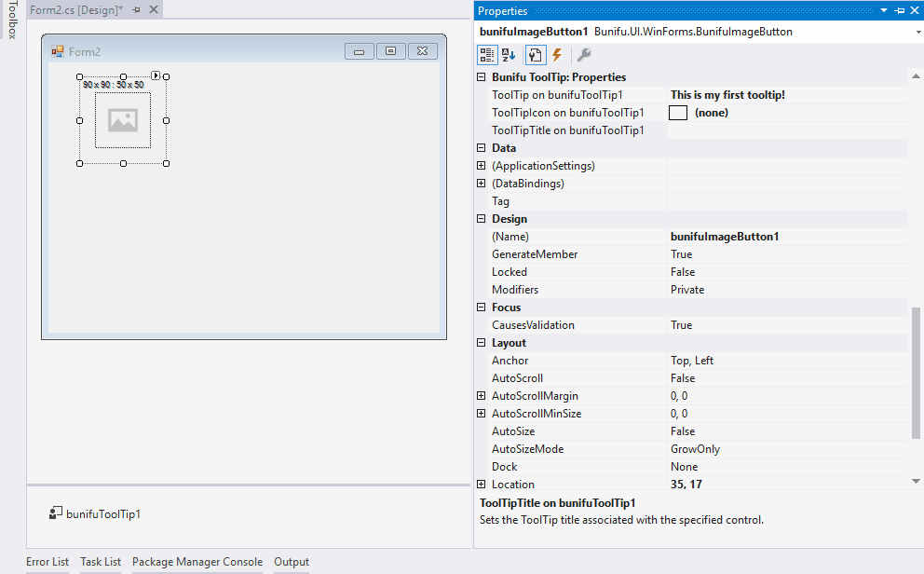The height and width of the screenshot is (574, 924).
Task: Click the ToolTipTitle value field
Action: point(787,130)
